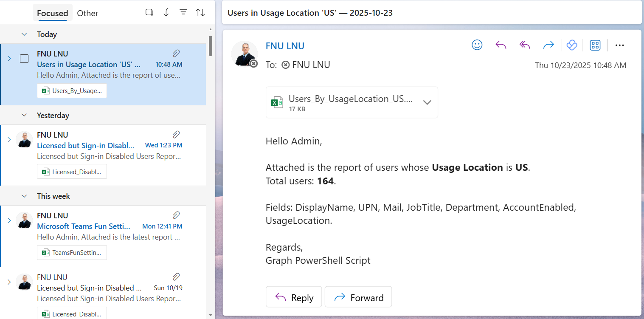
Task: Collapse the Today group header
Action: pos(24,34)
